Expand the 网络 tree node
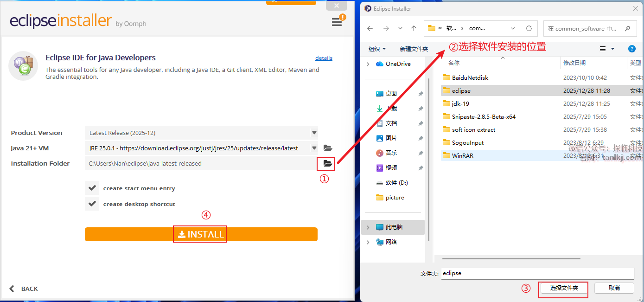This screenshot has width=644, height=302. (x=368, y=242)
